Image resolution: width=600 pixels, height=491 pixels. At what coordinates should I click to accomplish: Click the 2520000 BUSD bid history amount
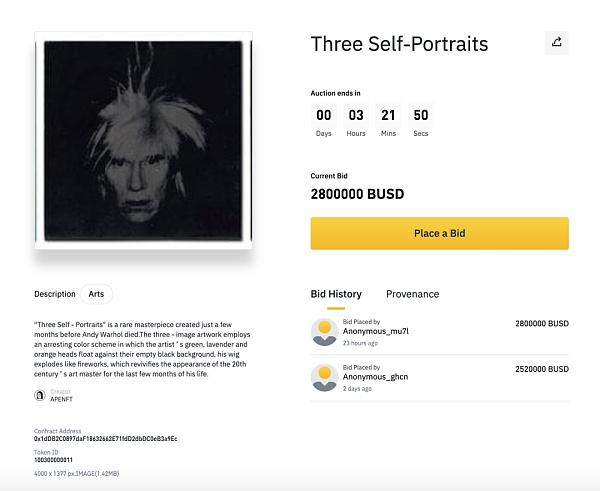(x=541, y=370)
